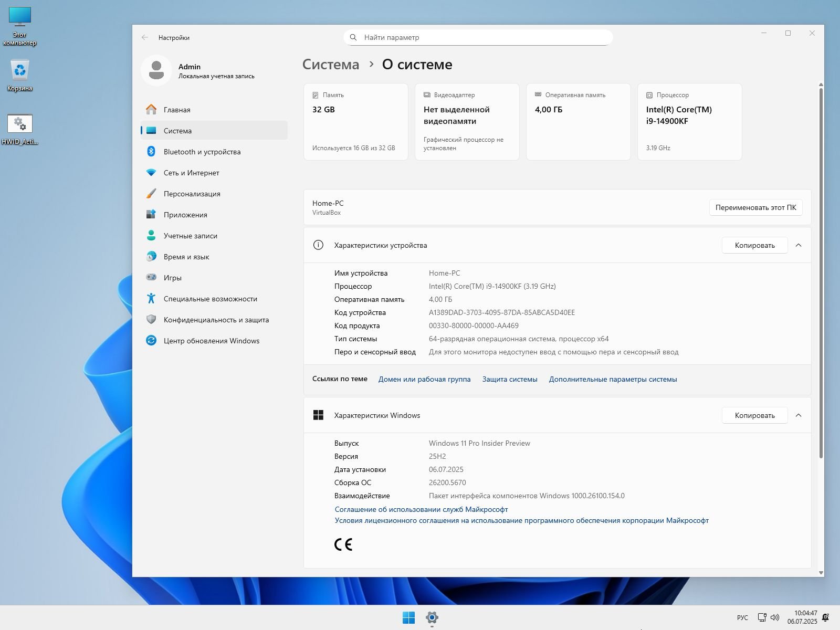Go to Приложения page
This screenshot has height=630, width=840.
pos(214,214)
